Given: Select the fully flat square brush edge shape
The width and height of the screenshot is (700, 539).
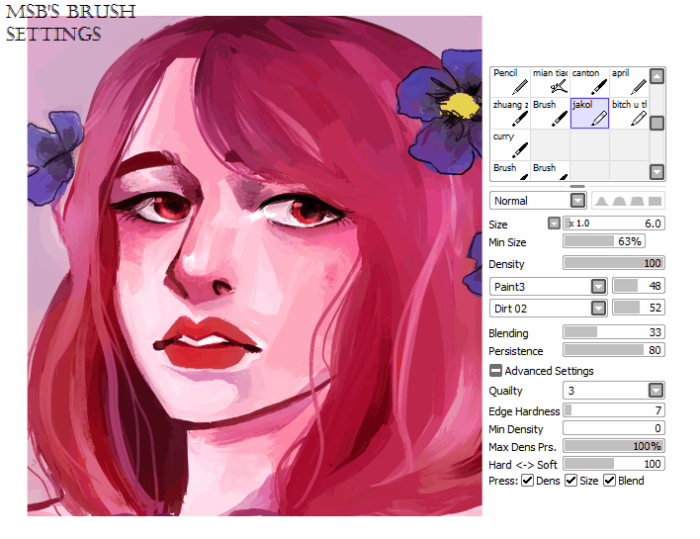Looking at the screenshot, I should point(655,201).
